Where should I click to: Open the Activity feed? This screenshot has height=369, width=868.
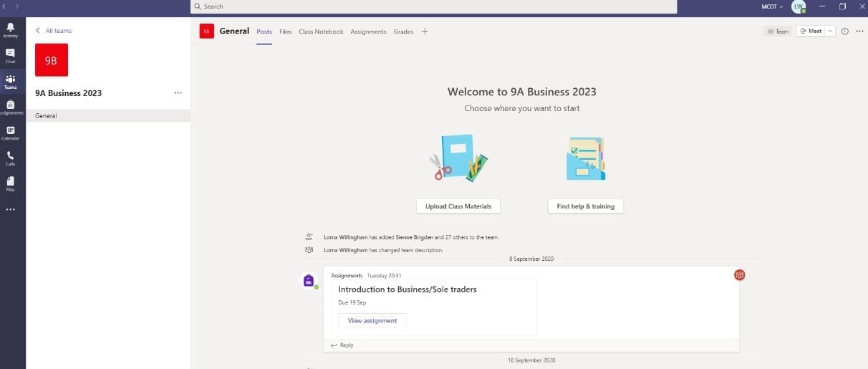click(x=10, y=30)
